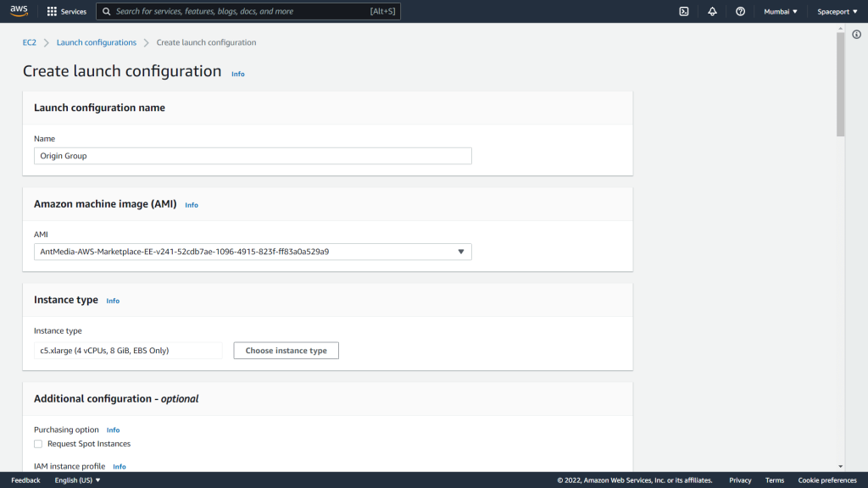Click the AWS logo home icon
Viewport: 868px width, 488px height.
[x=19, y=11]
